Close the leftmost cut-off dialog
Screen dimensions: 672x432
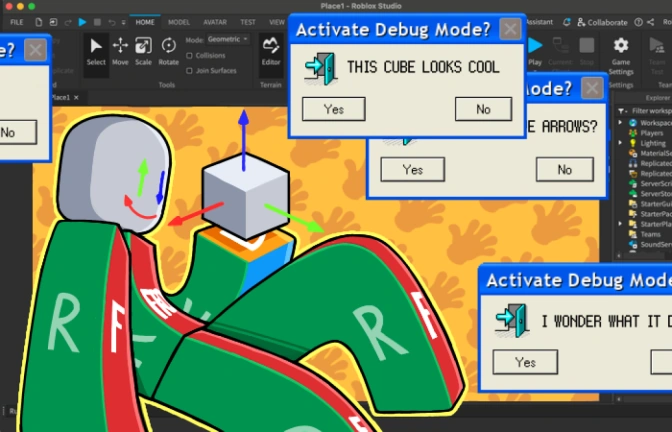(35, 50)
